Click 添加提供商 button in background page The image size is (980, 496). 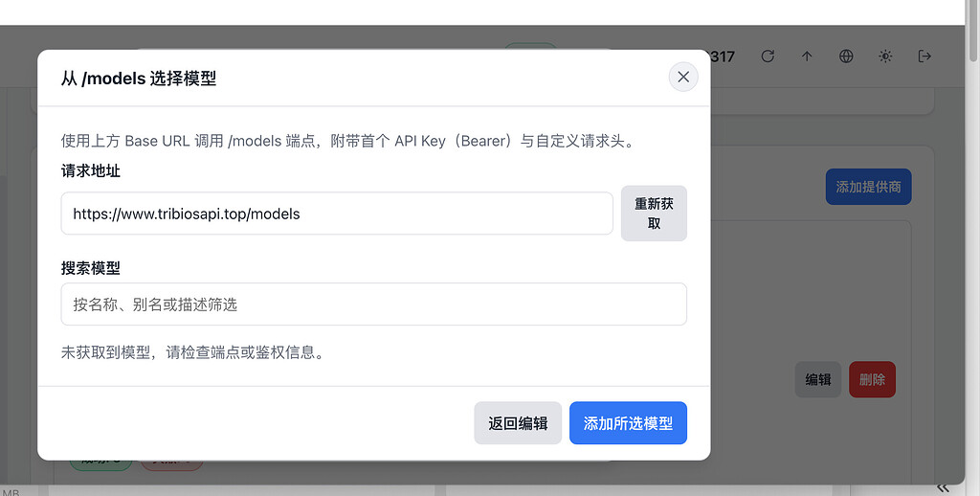pyautogui.click(x=868, y=187)
